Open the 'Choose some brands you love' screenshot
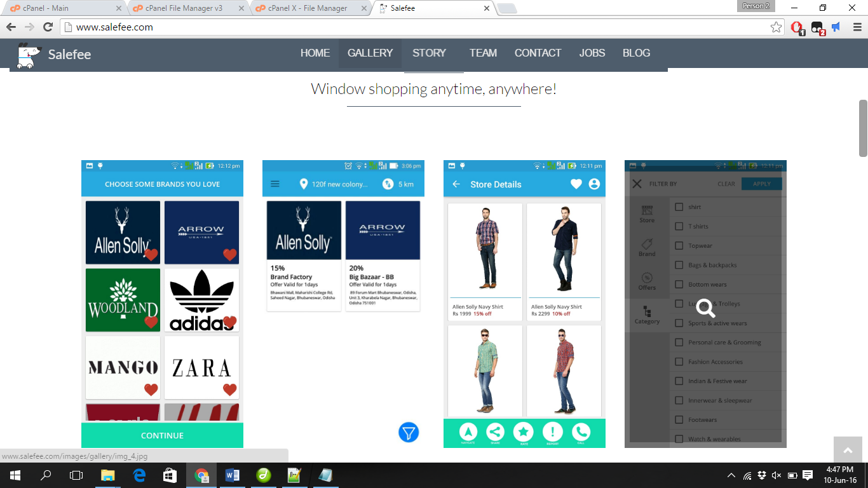The height and width of the screenshot is (488, 868). click(x=162, y=304)
